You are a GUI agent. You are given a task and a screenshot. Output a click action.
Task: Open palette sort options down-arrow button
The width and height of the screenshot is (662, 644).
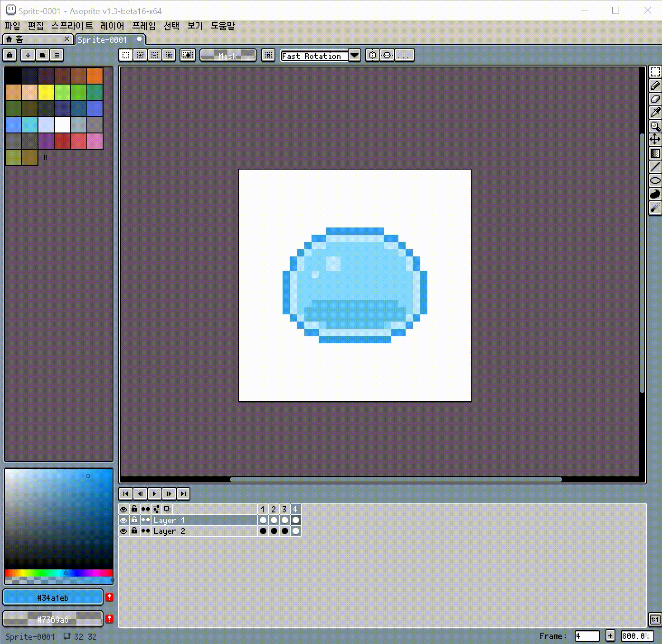28,55
